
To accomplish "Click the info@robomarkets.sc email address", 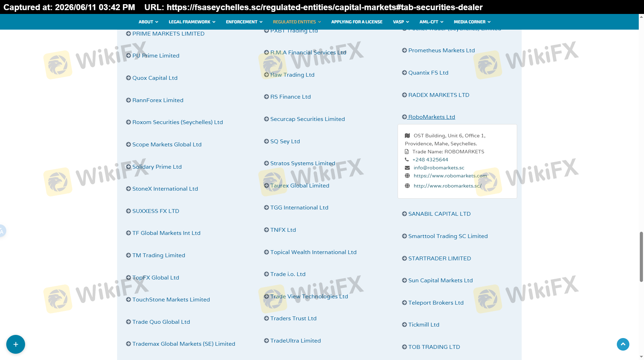I will point(439,168).
